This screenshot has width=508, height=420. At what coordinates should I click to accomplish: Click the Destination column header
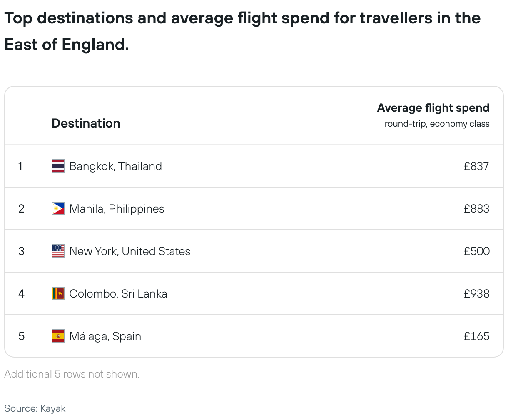pos(86,123)
